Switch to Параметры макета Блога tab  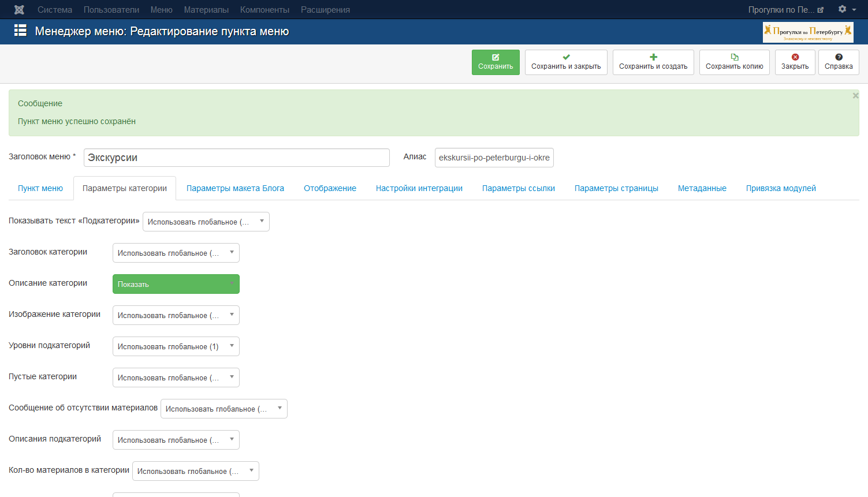click(235, 188)
